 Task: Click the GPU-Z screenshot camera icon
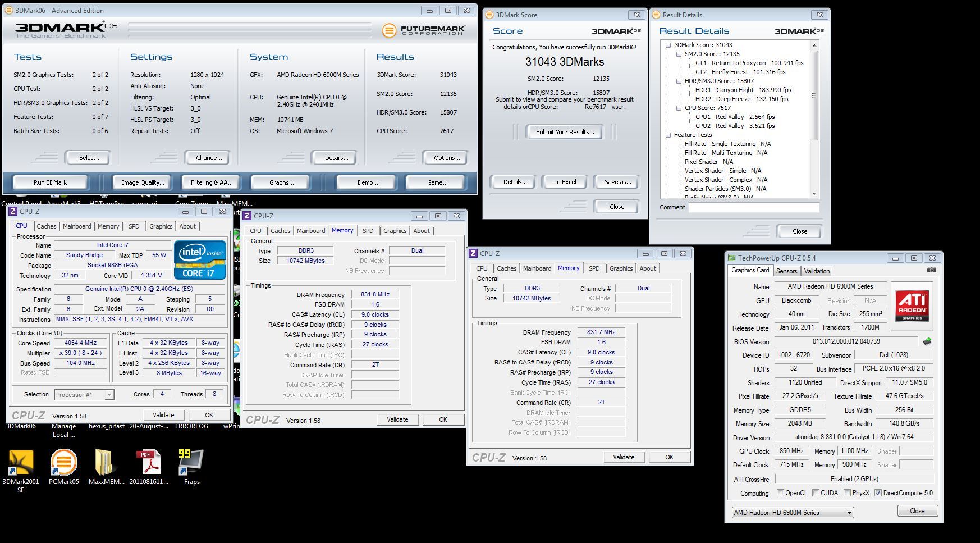coord(931,270)
